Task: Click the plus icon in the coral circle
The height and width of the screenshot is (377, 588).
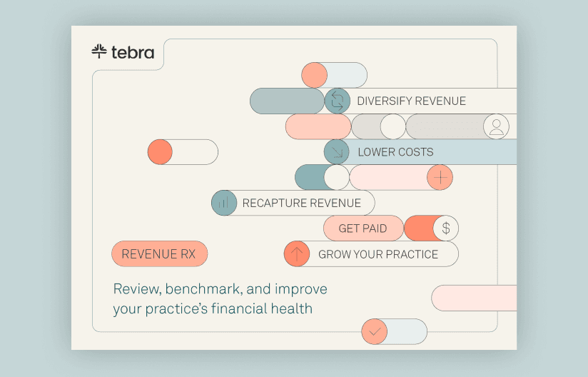Action: 440,178
